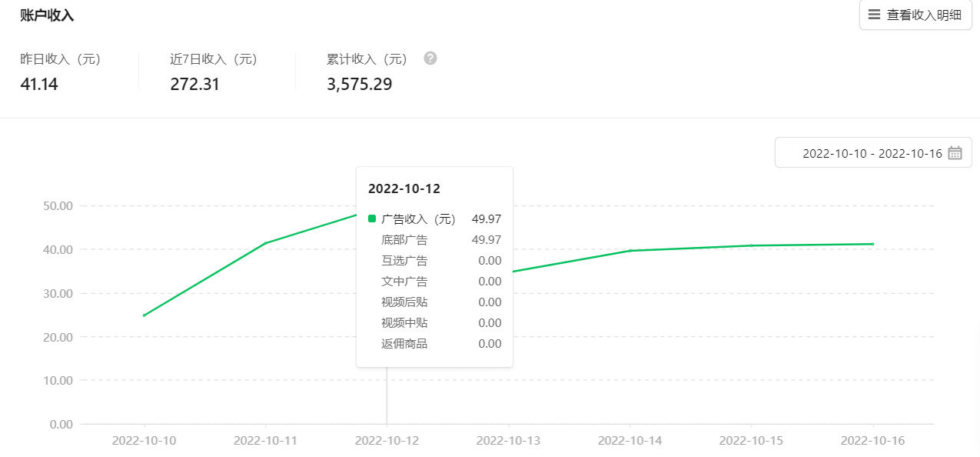980x457 pixels.
Task: Click the 账户收入 section heading
Action: click(x=47, y=15)
